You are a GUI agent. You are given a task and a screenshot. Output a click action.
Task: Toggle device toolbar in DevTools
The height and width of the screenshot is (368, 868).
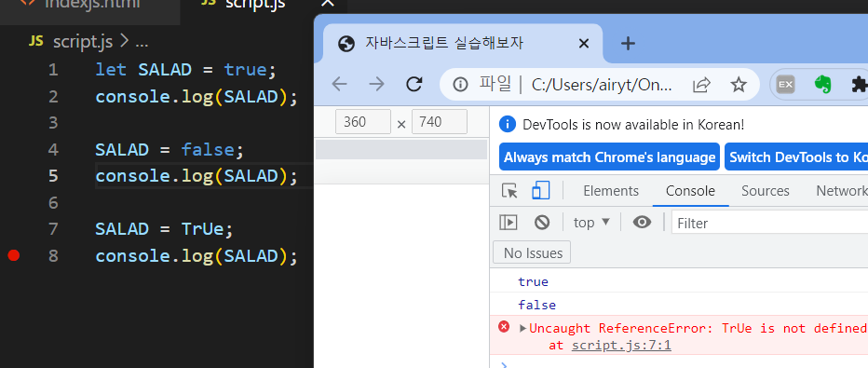pos(540,191)
